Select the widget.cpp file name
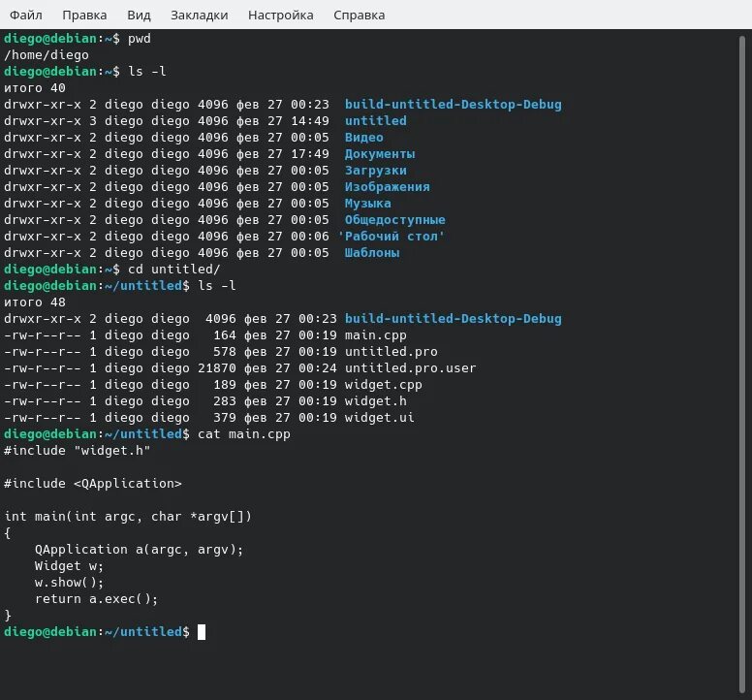This screenshot has width=752, height=700. coord(383,385)
